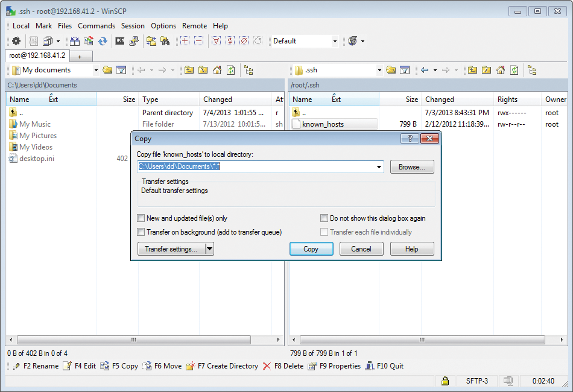Tick Do not show this dialog box again
The image size is (573, 392).
click(x=324, y=218)
